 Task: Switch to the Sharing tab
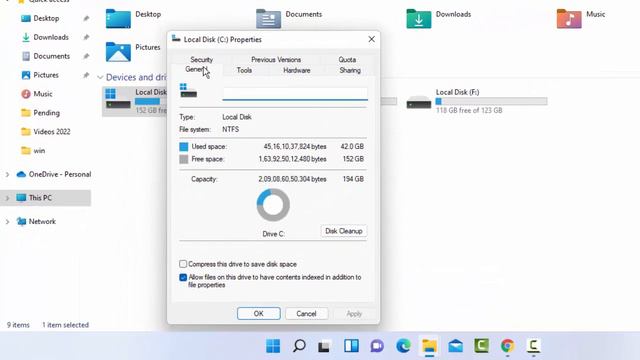click(x=350, y=70)
